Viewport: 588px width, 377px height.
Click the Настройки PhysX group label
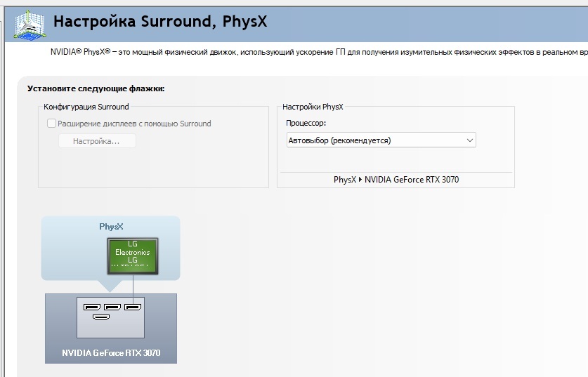pos(313,107)
